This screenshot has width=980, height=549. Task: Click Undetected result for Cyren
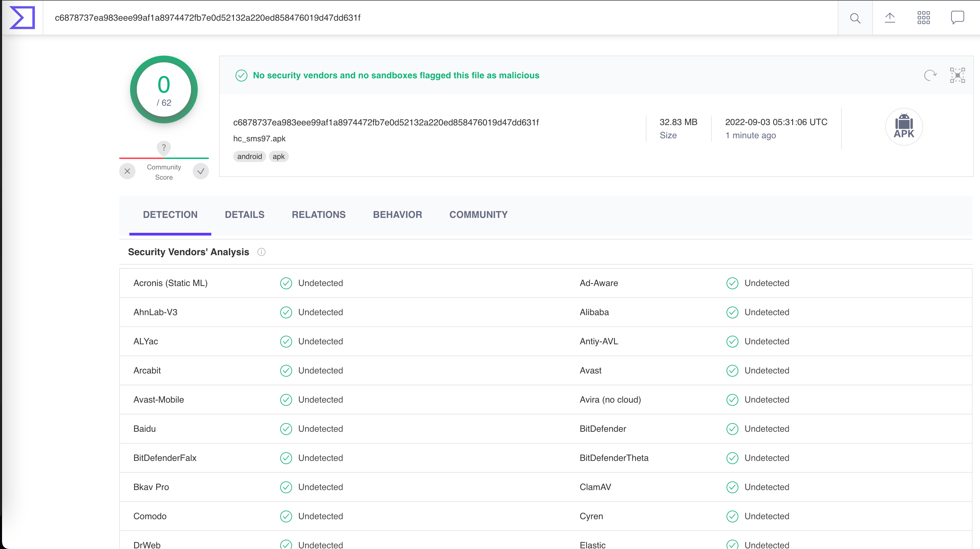[x=767, y=516]
